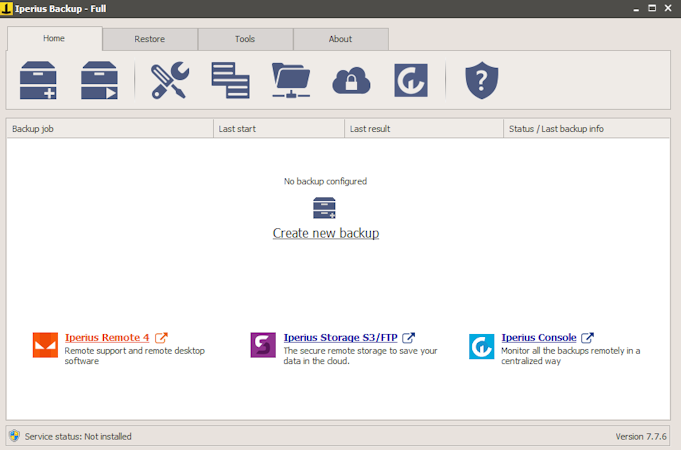Click the Remote support and remote desktop description
This screenshot has width=681, height=450.
coord(135,356)
